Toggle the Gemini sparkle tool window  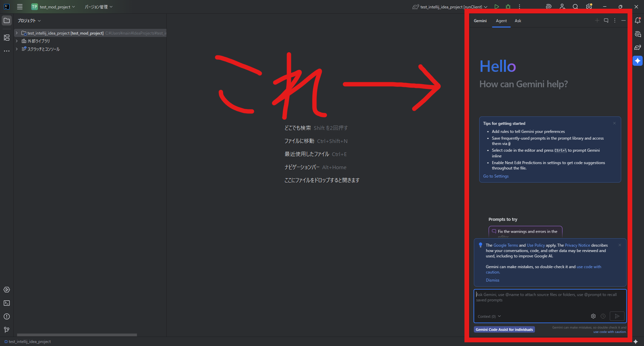click(x=638, y=61)
